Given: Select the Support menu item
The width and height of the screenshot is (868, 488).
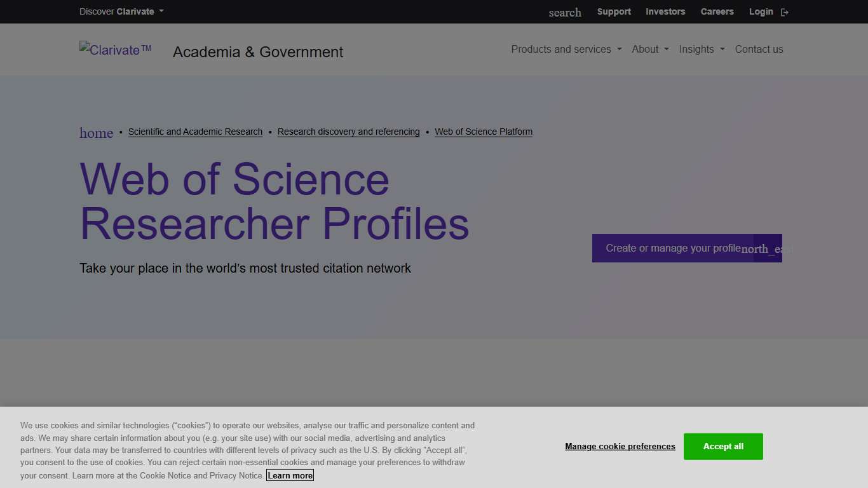Looking at the screenshot, I should tap(614, 11).
